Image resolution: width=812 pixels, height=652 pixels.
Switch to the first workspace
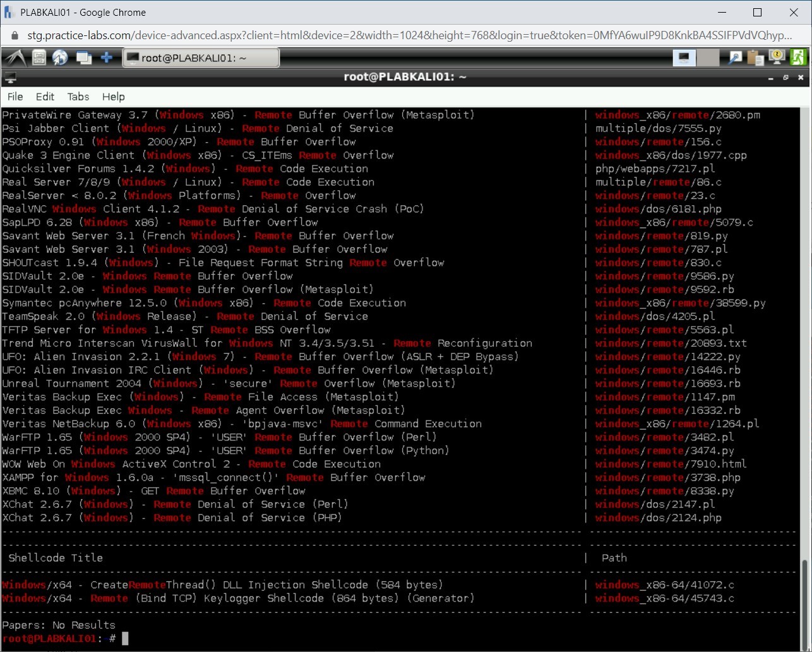[684, 58]
